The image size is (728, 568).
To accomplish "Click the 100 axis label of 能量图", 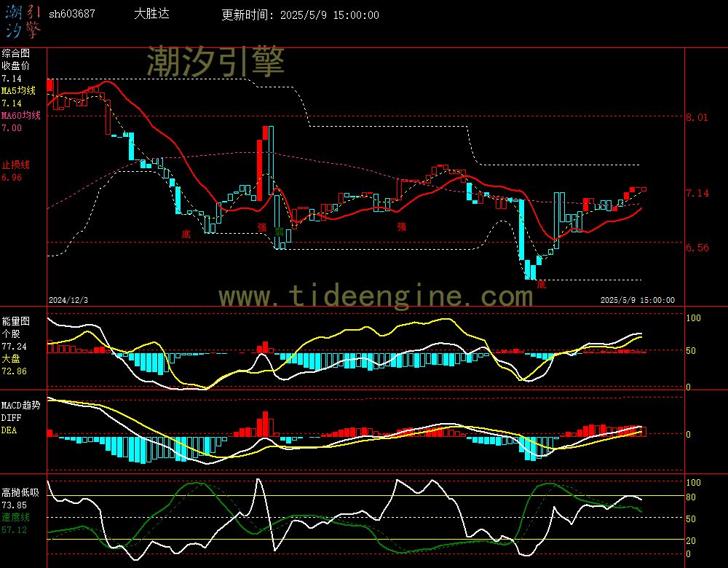I will 693,318.
